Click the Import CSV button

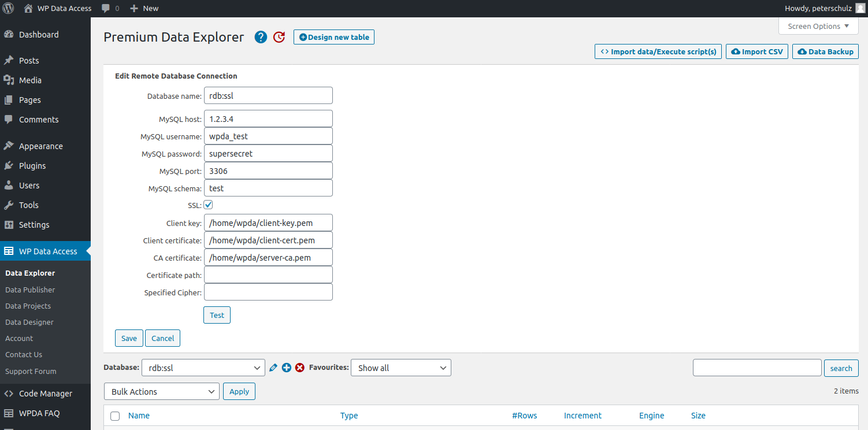coord(757,51)
